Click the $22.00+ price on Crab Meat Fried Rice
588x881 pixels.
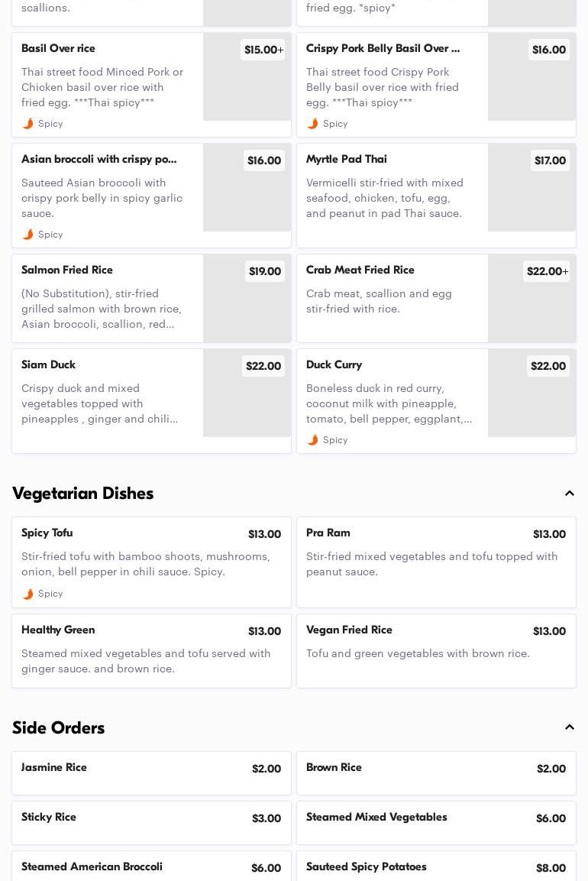pos(547,271)
